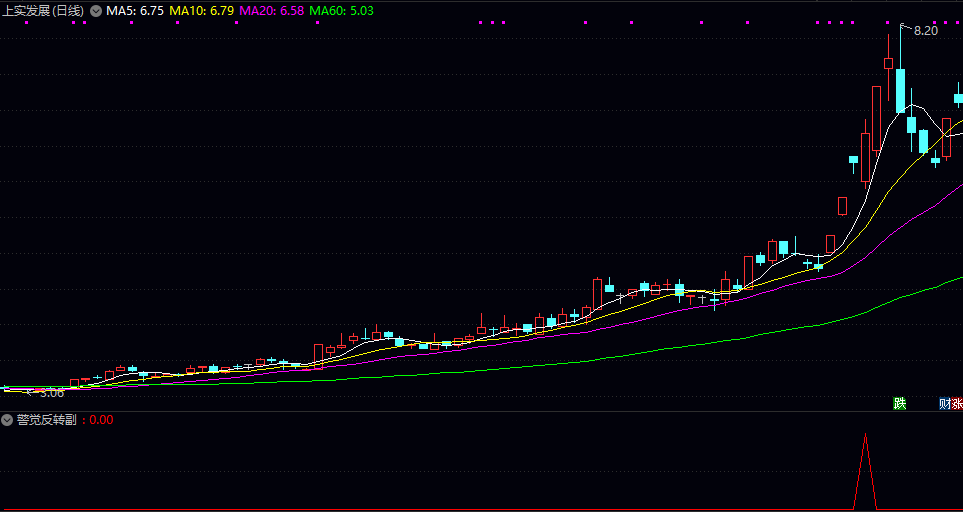Viewport: 963px width, 512px height.
Task: Click the 8.20 highest price label
Action: 926,31
